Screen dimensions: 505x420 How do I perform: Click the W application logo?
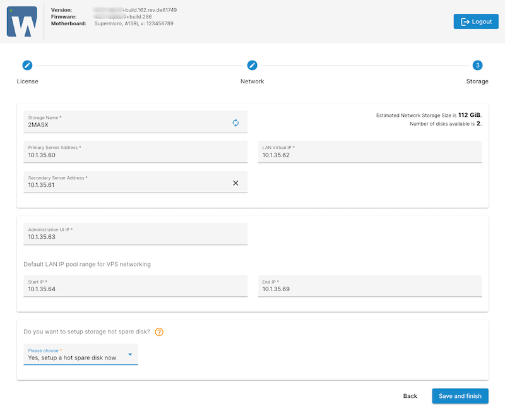pyautogui.click(x=21, y=22)
